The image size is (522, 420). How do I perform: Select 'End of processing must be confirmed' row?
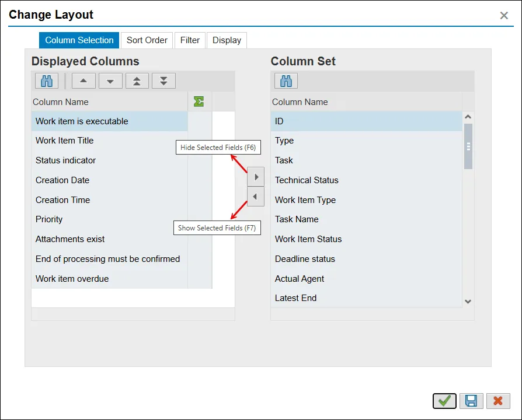[x=110, y=259]
